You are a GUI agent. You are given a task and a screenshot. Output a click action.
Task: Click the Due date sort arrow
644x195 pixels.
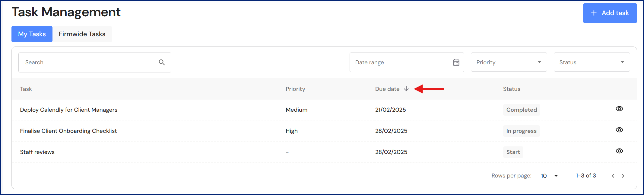406,89
